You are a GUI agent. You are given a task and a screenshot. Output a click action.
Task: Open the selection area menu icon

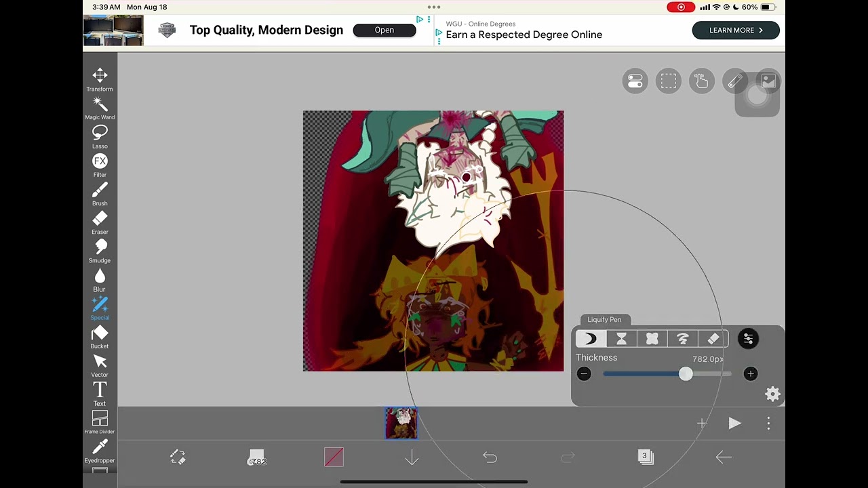669,81
